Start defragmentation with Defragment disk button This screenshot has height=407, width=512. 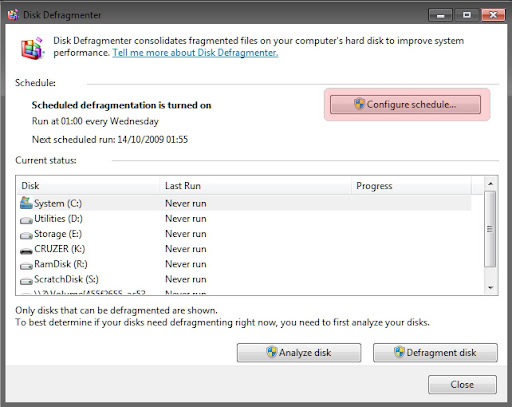point(435,353)
